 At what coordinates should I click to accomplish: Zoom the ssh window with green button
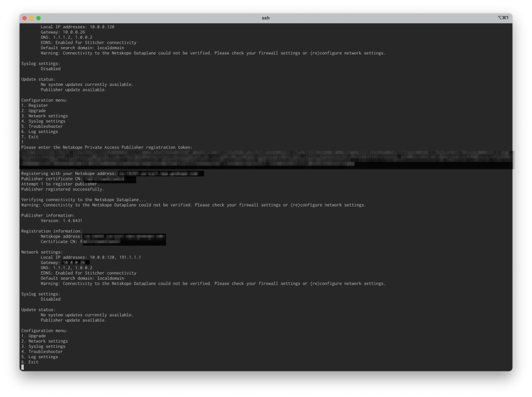[38, 18]
